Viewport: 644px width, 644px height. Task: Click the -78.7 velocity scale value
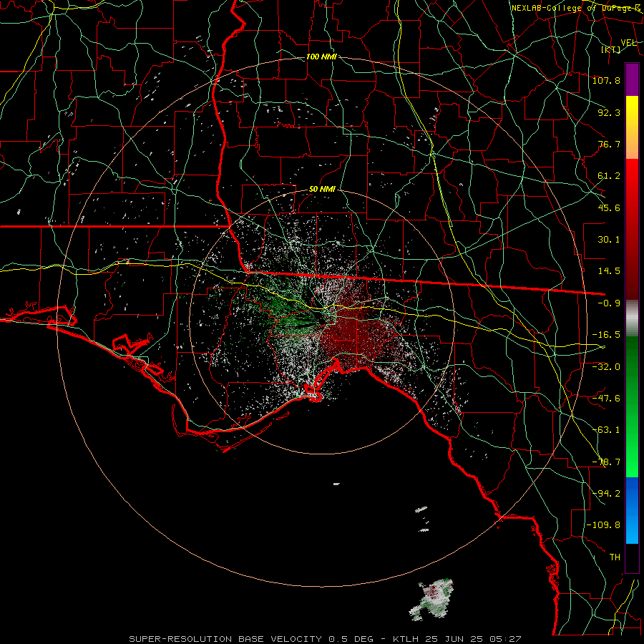pos(606,462)
